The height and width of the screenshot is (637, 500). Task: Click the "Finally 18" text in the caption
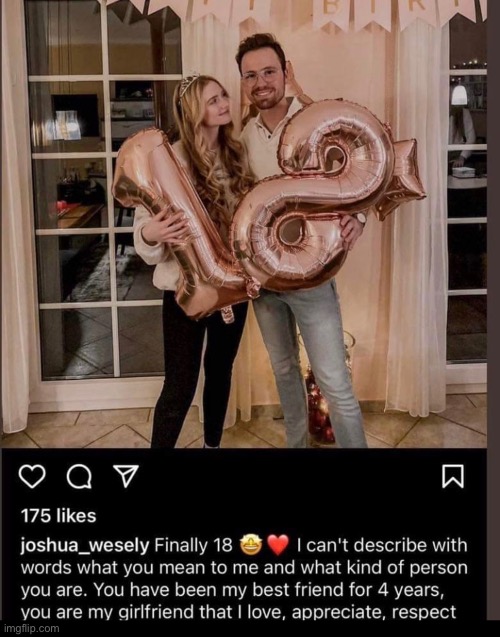193,546
